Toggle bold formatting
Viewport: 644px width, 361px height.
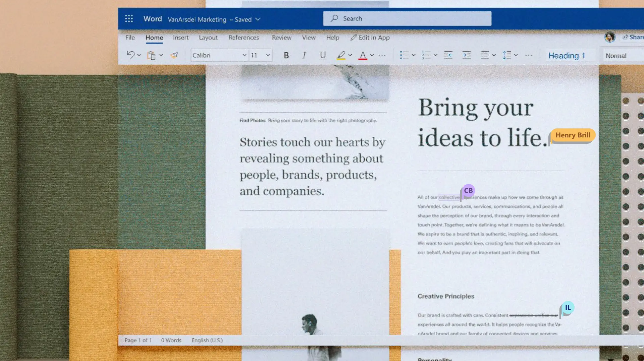click(286, 55)
